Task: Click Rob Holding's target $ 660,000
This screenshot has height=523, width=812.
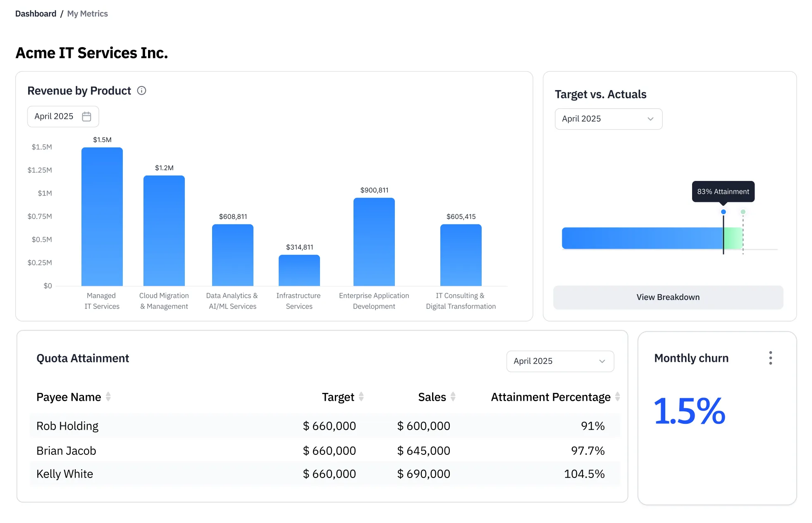Action: [330, 426]
